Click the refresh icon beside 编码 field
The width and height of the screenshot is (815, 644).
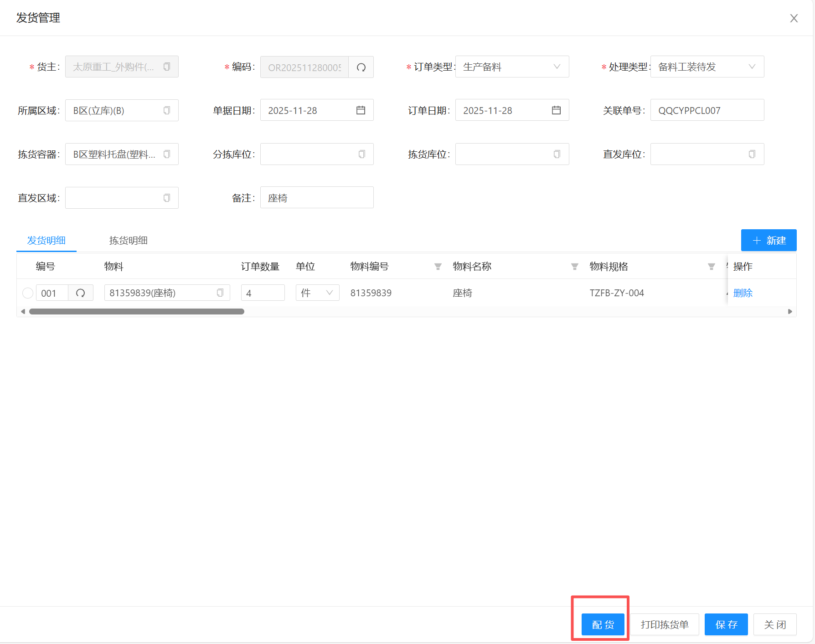coord(361,67)
